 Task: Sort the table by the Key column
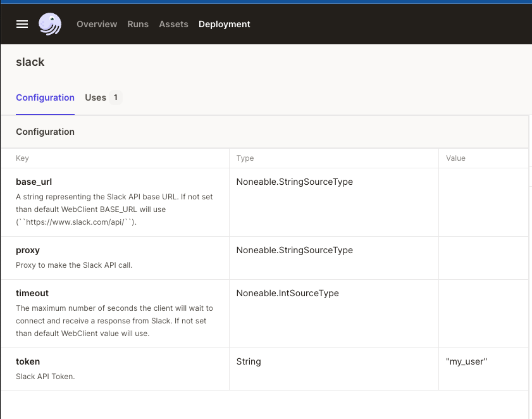pyautogui.click(x=22, y=158)
